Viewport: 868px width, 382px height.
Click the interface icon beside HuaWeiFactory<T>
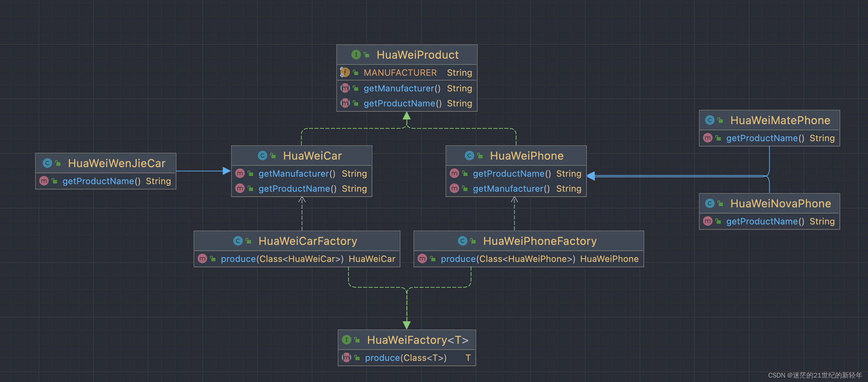(346, 340)
